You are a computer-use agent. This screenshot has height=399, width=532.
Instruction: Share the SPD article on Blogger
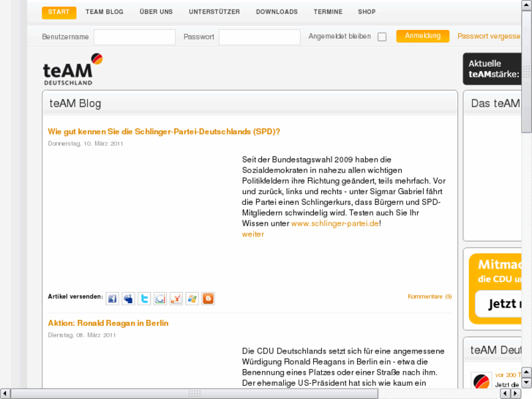pyautogui.click(x=208, y=299)
